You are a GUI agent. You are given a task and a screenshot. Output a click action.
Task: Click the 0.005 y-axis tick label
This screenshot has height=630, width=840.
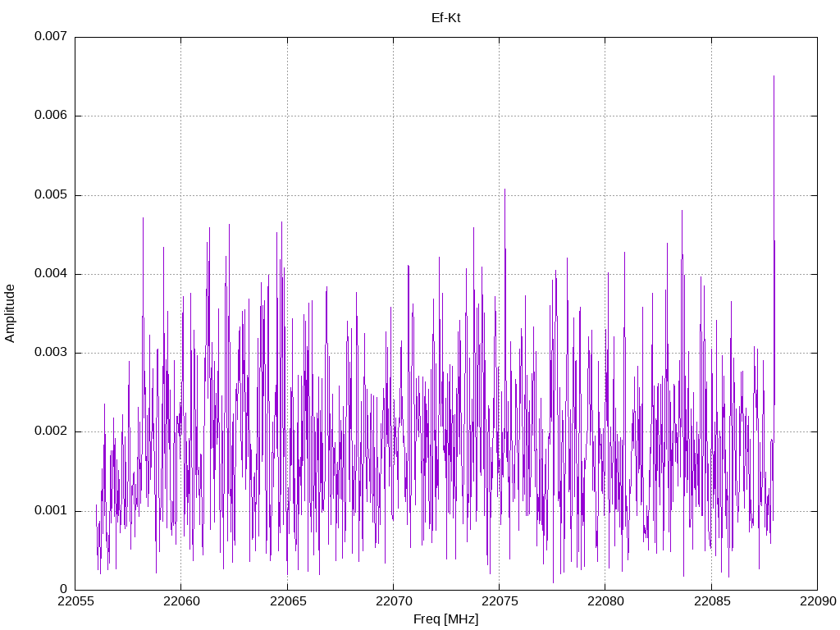[x=50, y=195]
